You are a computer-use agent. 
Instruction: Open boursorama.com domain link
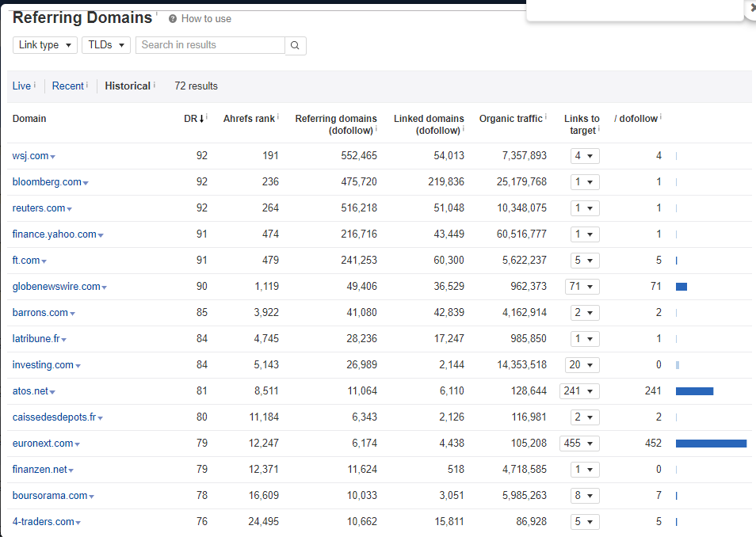[x=50, y=495]
